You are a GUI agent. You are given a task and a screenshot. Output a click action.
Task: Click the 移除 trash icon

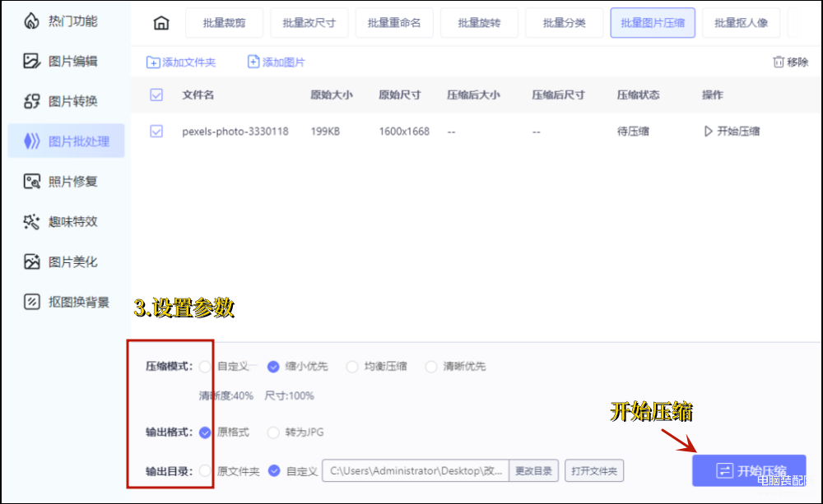(x=778, y=62)
